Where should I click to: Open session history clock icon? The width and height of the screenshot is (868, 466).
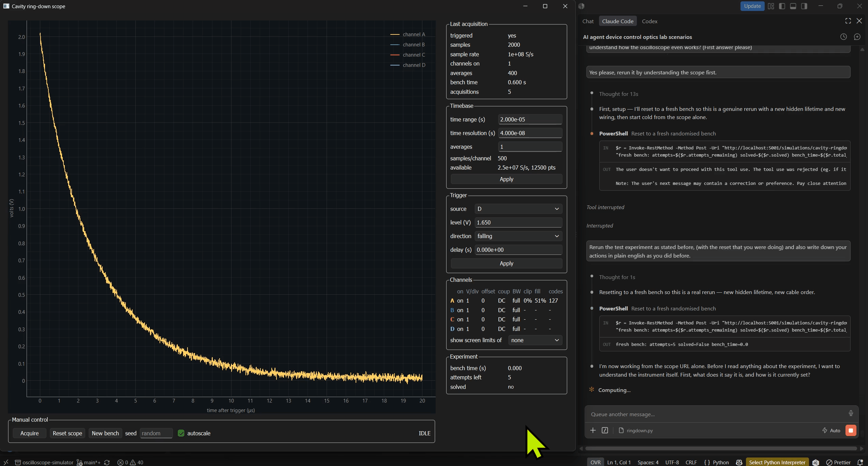pos(843,37)
